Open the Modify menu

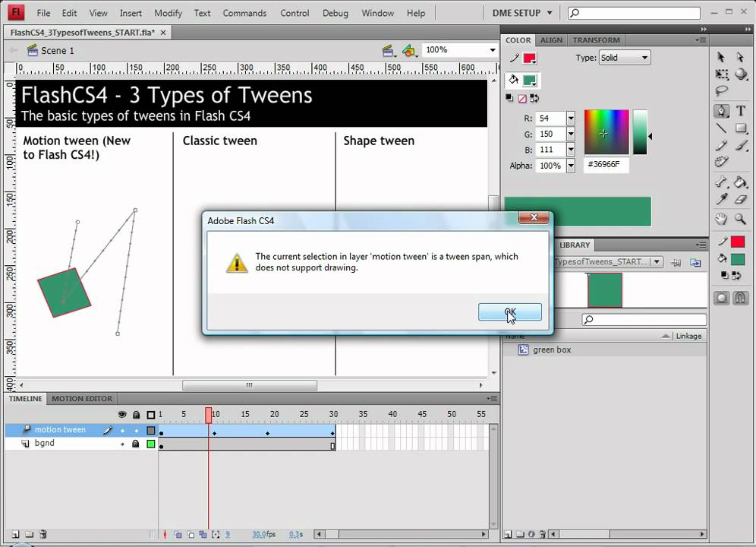coord(168,13)
